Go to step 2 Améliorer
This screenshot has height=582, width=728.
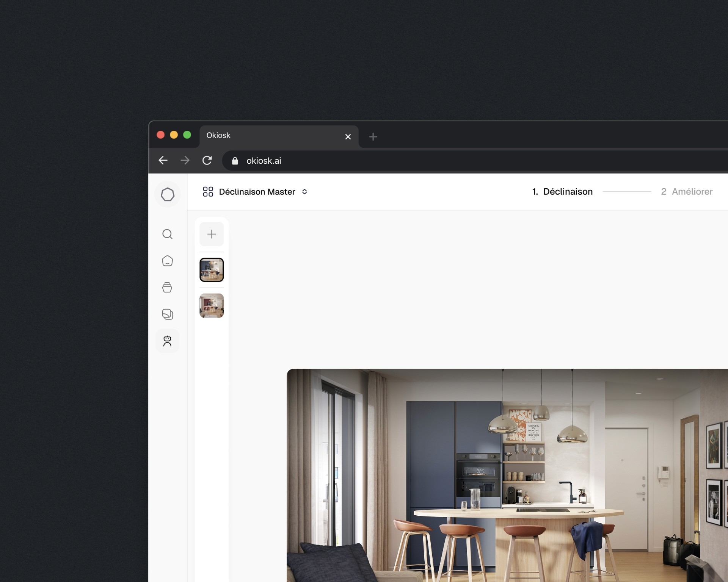pyautogui.click(x=686, y=192)
